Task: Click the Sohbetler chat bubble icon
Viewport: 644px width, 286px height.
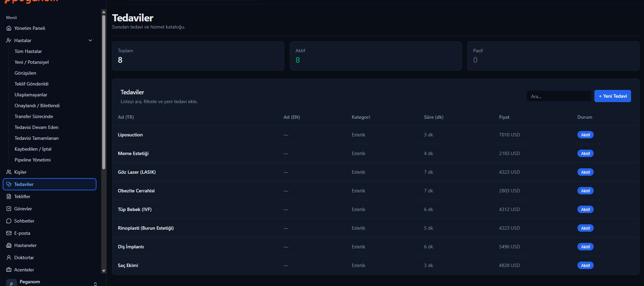Action: point(9,221)
